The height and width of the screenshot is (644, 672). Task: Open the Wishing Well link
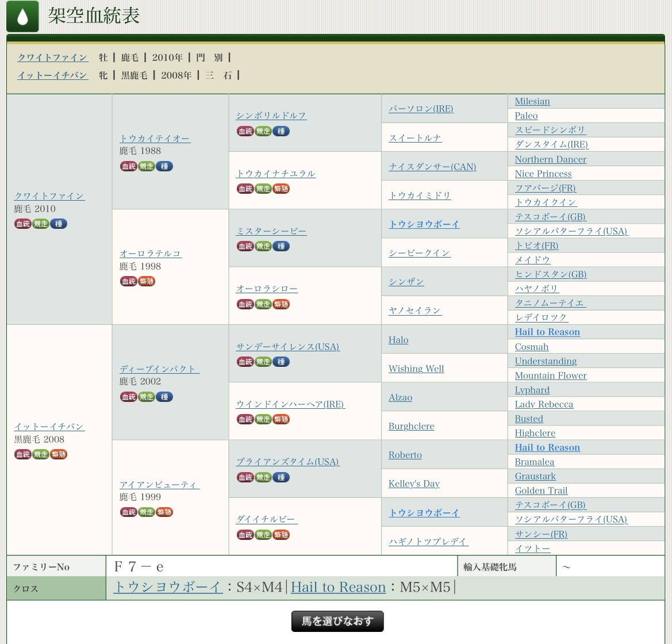click(x=416, y=369)
